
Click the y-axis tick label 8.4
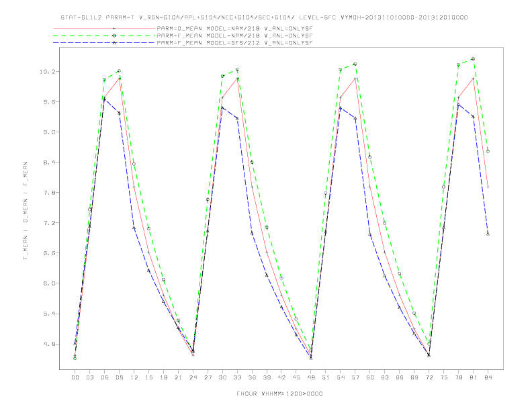pyautogui.click(x=48, y=162)
